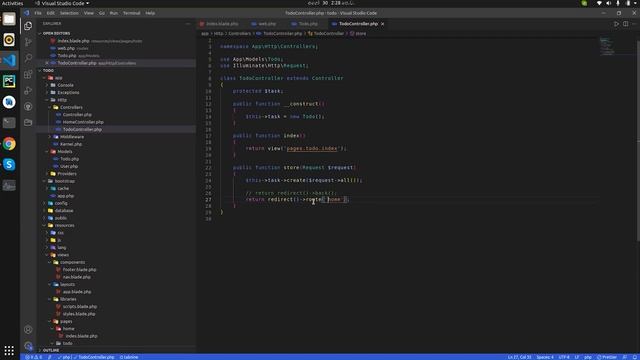Open the View menu
The height and width of the screenshot is (360, 640).
click(x=89, y=13)
